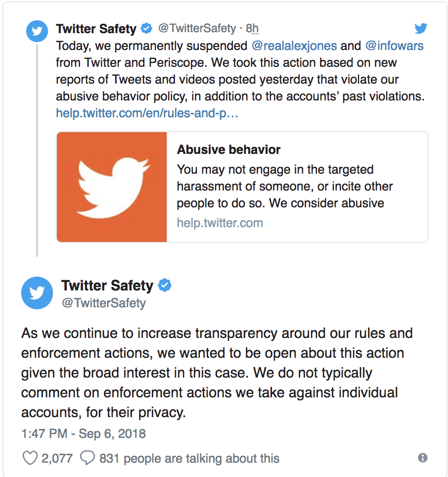Click the main tweet author name Twitter Safety

pyautogui.click(x=107, y=286)
